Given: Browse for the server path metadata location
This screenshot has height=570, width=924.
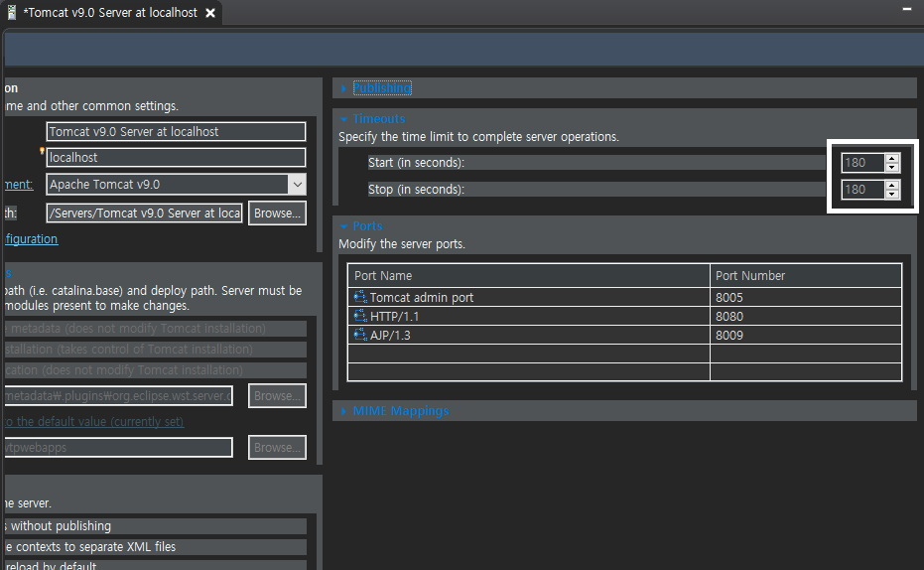Looking at the screenshot, I should click(x=277, y=396).
